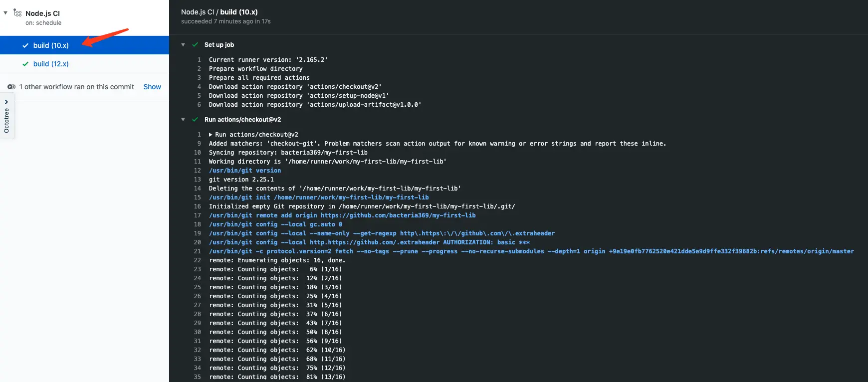Click the 'actions/upload-artifact@v1.0.0' download line

pyautogui.click(x=315, y=105)
